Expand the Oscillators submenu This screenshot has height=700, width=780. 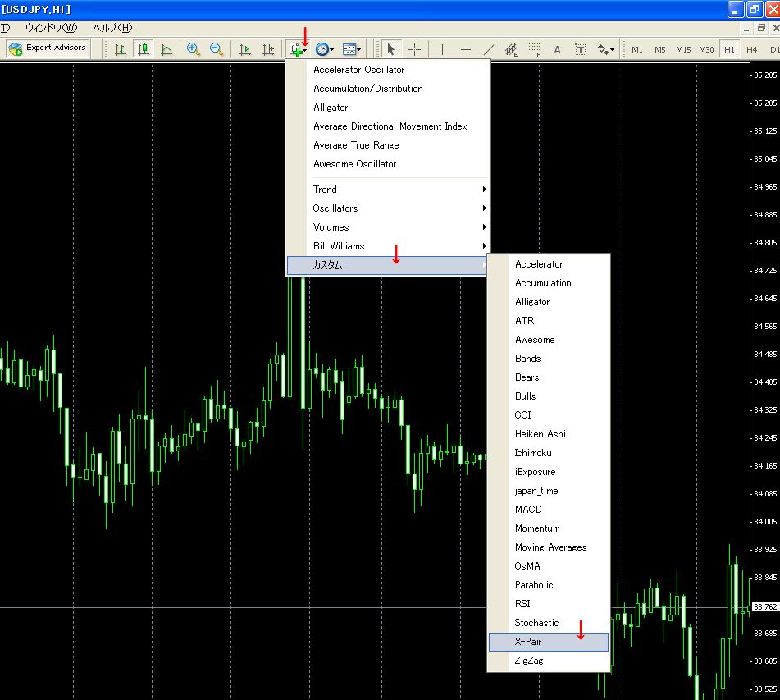pos(388,208)
